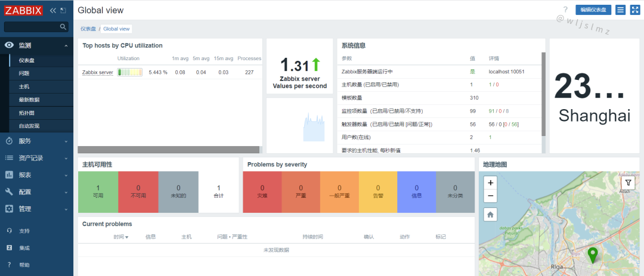Click the Shanghai clock label

595,116
